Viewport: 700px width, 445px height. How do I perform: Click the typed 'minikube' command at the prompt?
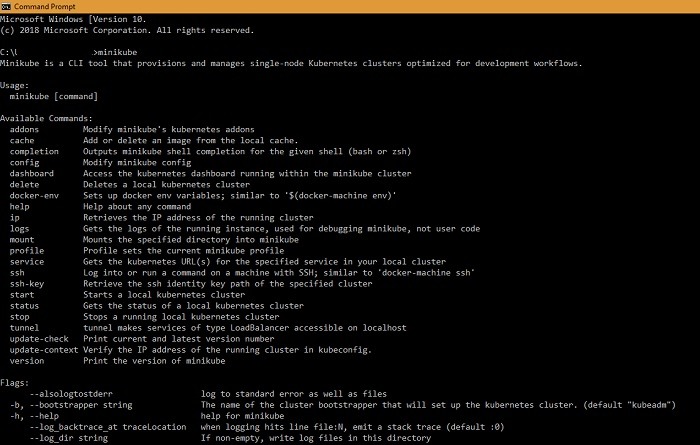click(117, 52)
